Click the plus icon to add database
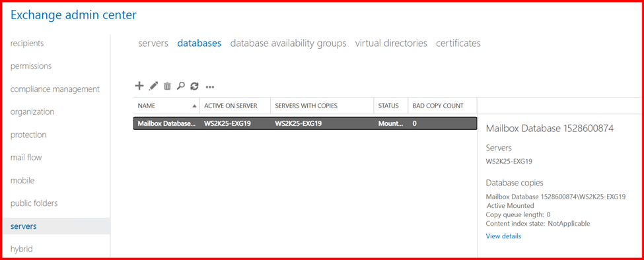The width and height of the screenshot is (644, 260). 139,86
